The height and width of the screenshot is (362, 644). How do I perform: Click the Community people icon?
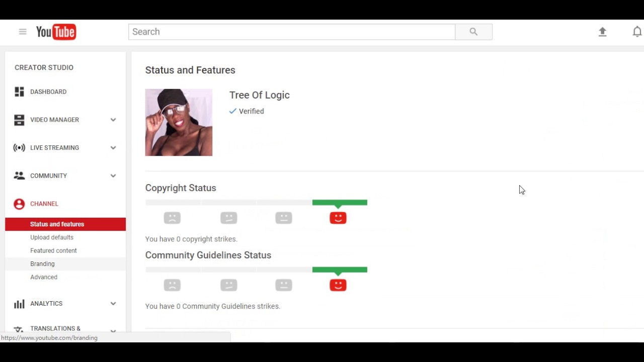pos(19,175)
